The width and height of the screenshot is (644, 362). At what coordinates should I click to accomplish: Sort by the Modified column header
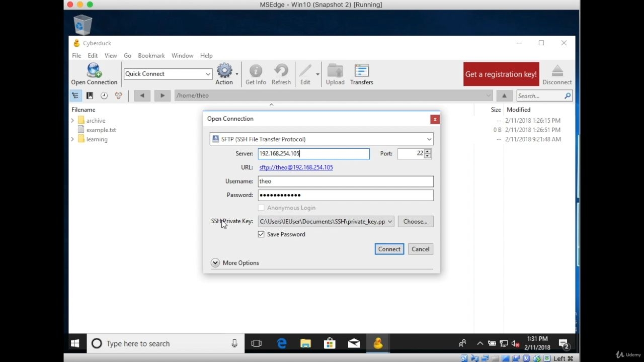tap(519, 110)
